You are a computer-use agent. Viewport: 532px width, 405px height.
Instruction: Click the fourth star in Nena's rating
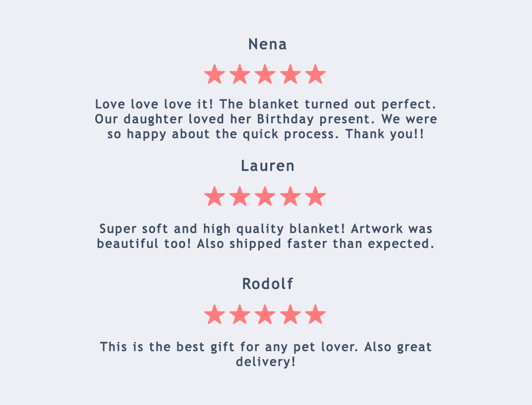coord(291,75)
